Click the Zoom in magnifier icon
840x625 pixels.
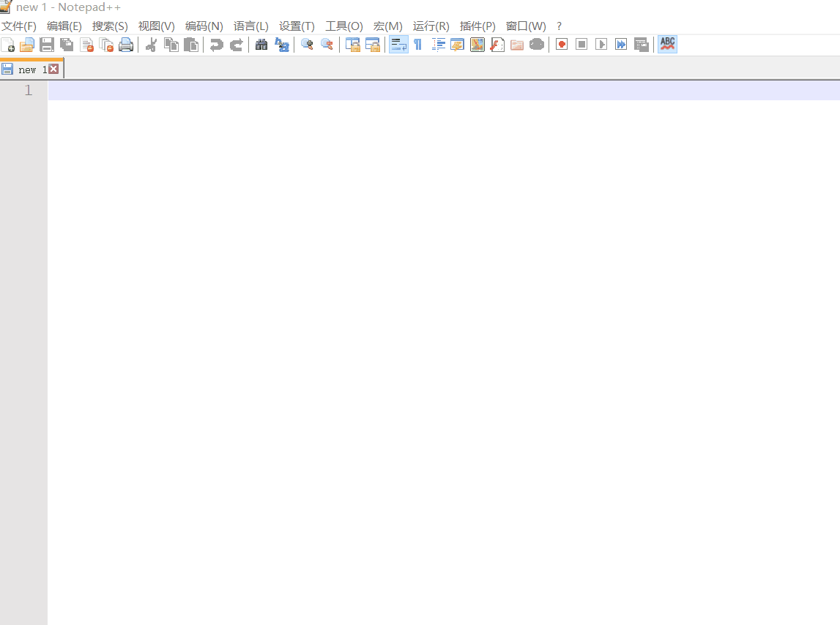point(307,45)
